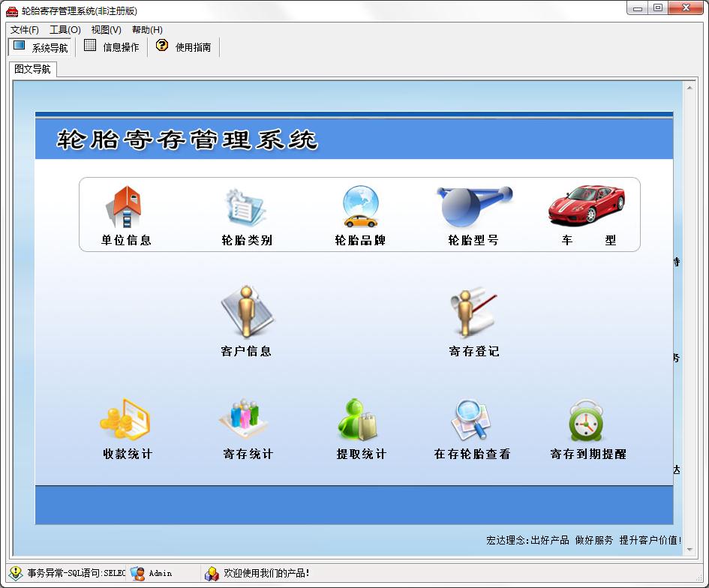Open the 客户信息 golden figure icon
The width and height of the screenshot is (709, 588).
click(x=247, y=312)
